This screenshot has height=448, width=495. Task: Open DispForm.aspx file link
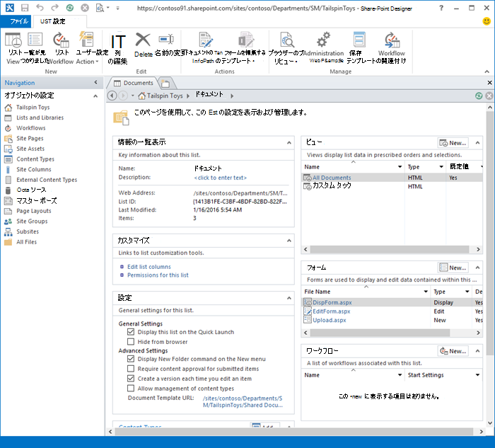tap(332, 302)
